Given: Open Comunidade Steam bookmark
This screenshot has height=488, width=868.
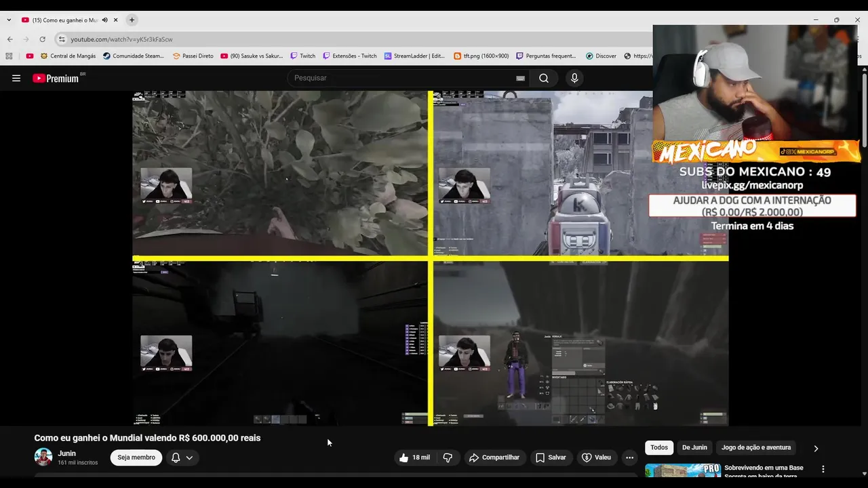Looking at the screenshot, I should (x=134, y=56).
